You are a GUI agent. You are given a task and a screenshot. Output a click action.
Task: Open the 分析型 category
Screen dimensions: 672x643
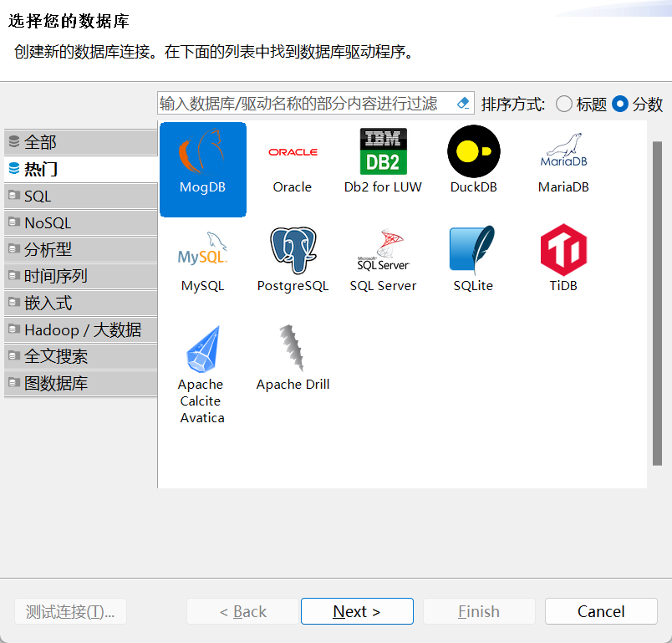point(81,249)
